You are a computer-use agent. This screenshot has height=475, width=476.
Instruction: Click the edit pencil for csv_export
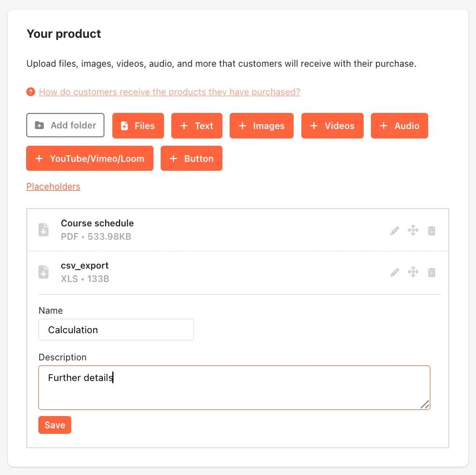click(x=394, y=273)
